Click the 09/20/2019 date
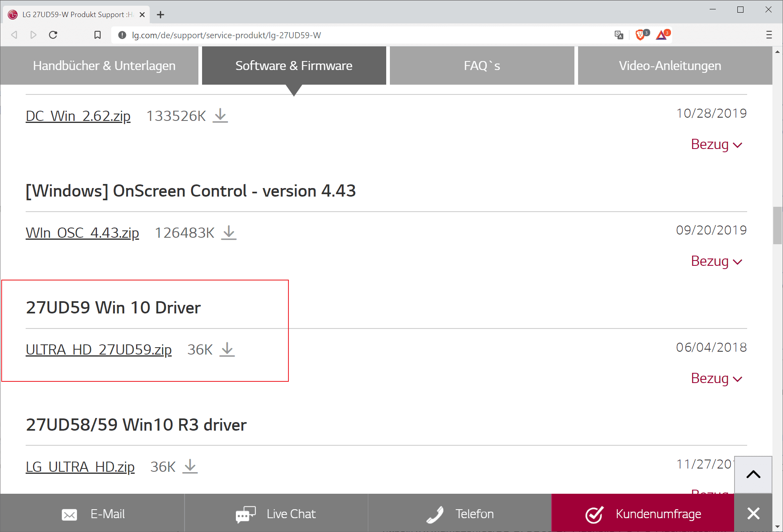The height and width of the screenshot is (532, 783). click(x=711, y=230)
